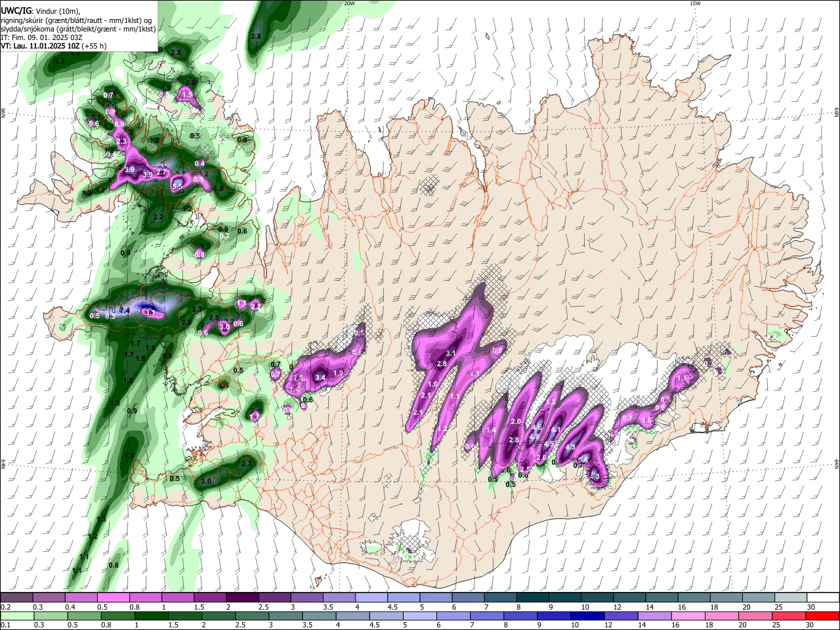Click the '3.4' snowfall value on the map

pos(320,377)
